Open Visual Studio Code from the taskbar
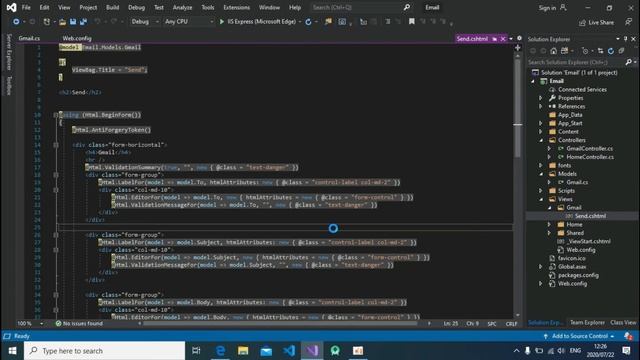Image resolution: width=640 pixels, height=360 pixels. (x=289, y=351)
